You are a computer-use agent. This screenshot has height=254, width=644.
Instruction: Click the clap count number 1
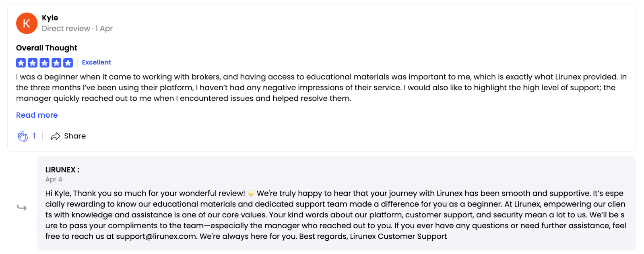click(x=34, y=136)
